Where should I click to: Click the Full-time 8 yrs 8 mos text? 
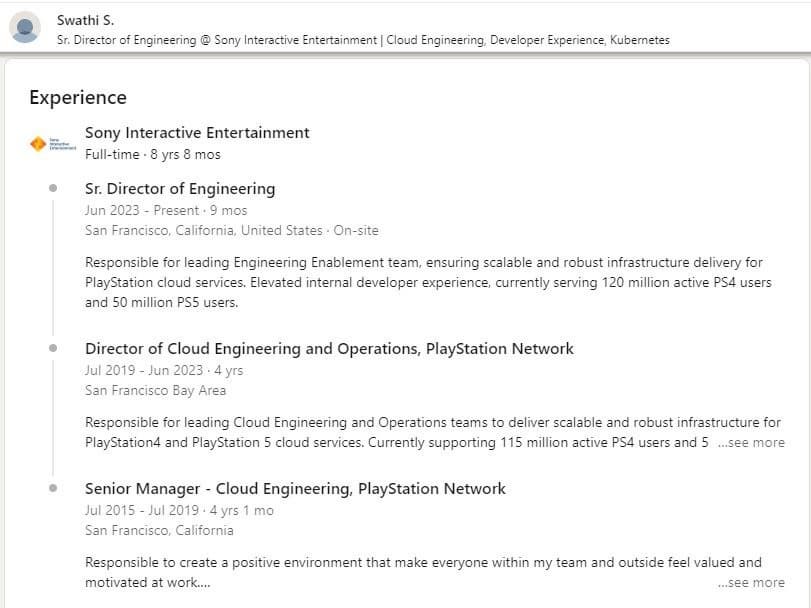point(153,154)
